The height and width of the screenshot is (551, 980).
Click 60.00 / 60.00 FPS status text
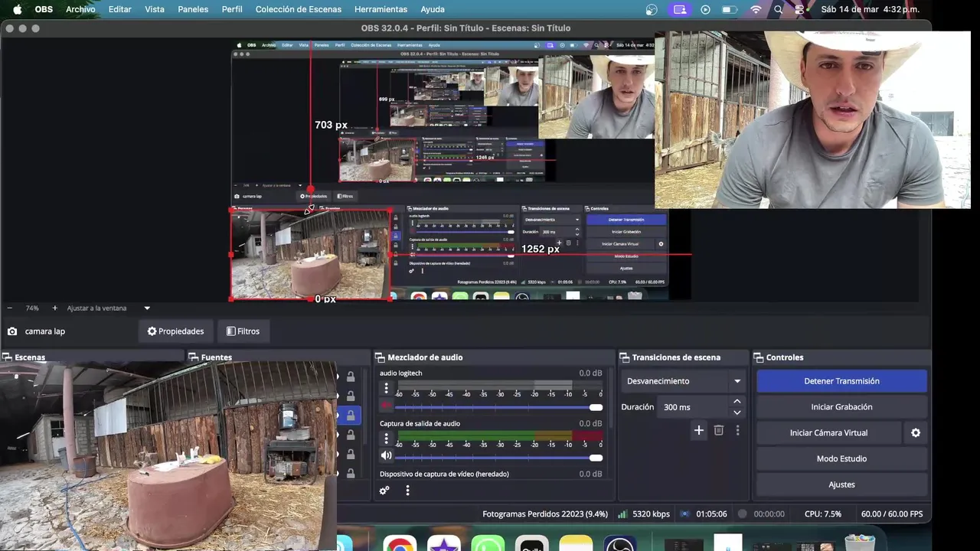892,514
